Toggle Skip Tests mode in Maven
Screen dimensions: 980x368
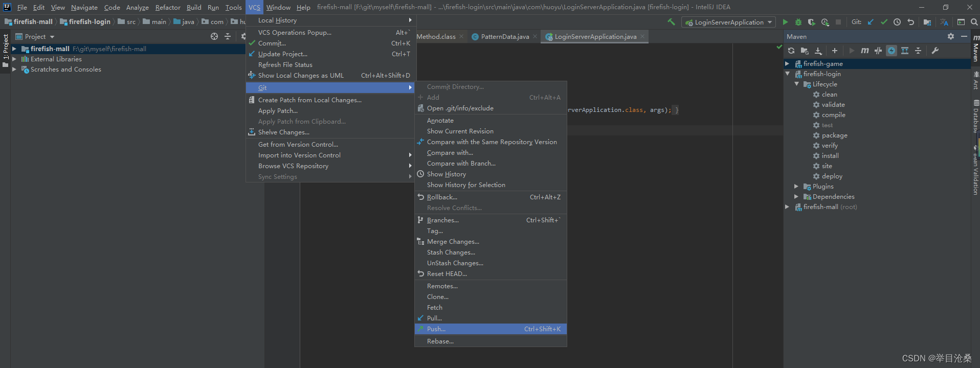[892, 51]
